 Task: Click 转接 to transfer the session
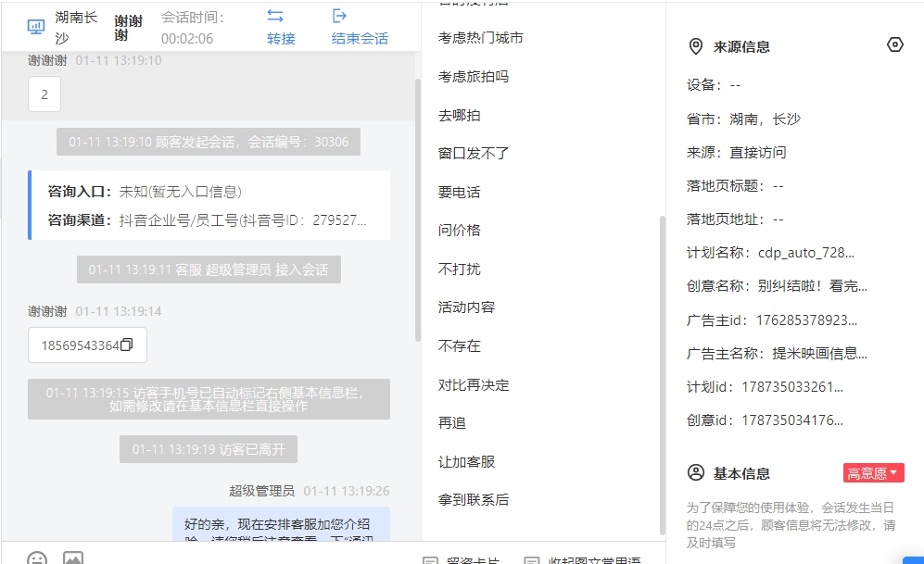(281, 39)
